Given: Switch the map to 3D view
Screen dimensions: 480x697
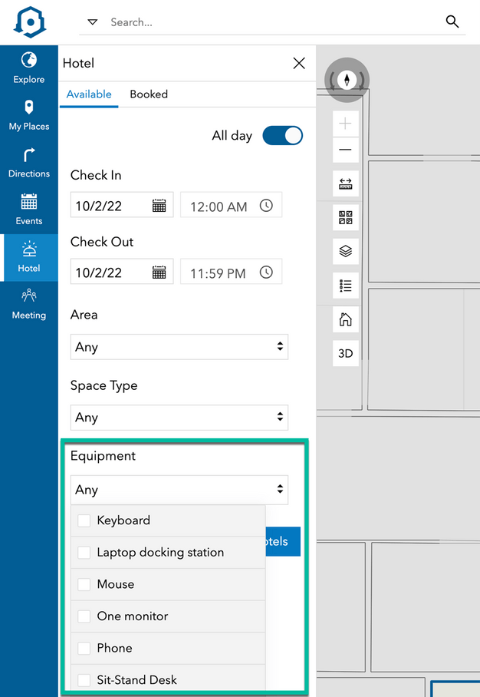Looking at the screenshot, I should click(346, 353).
